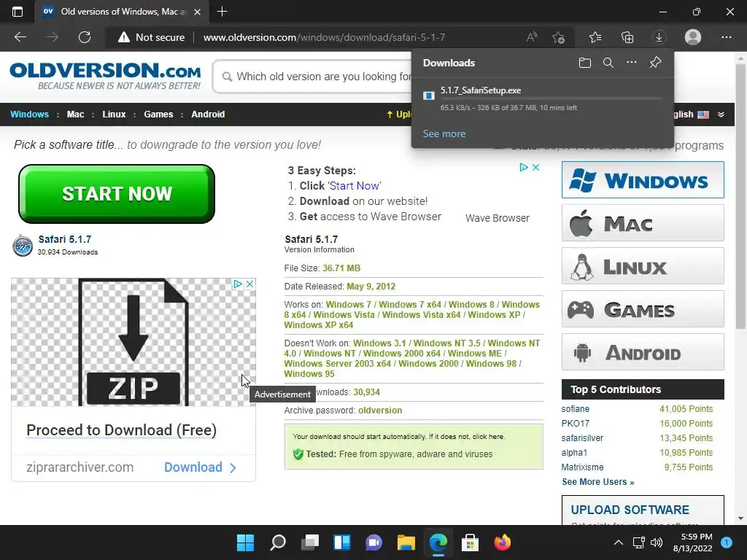This screenshot has height=560, width=747.
Task: Click the OLDVERSION.COM logo
Action: [105, 76]
